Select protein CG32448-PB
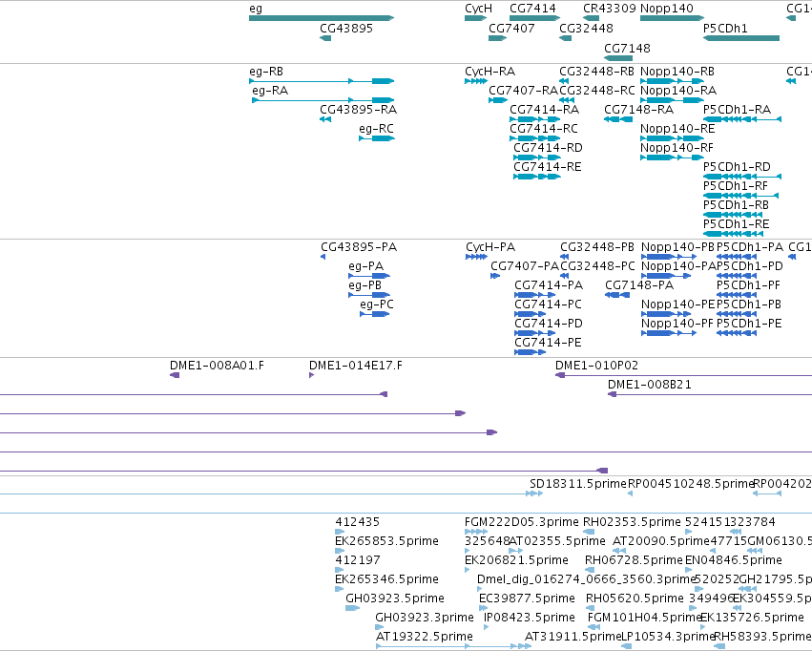812x651 pixels. 597,247
